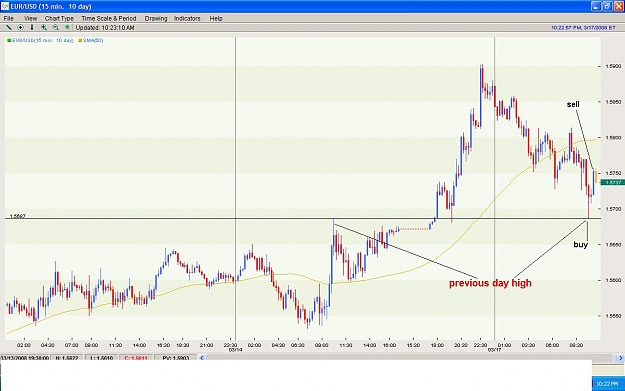Click the green refresh dot icon
This screenshot has height=391, width=625.
click(x=67, y=28)
